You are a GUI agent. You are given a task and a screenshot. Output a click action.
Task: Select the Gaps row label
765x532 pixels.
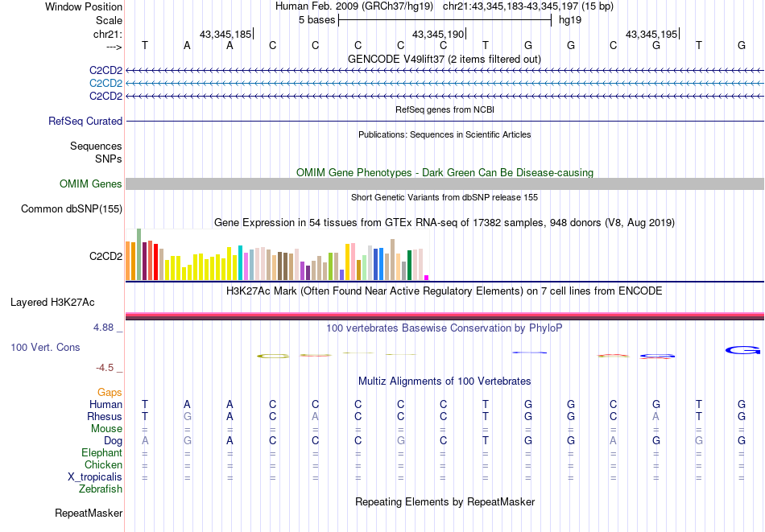(110, 392)
